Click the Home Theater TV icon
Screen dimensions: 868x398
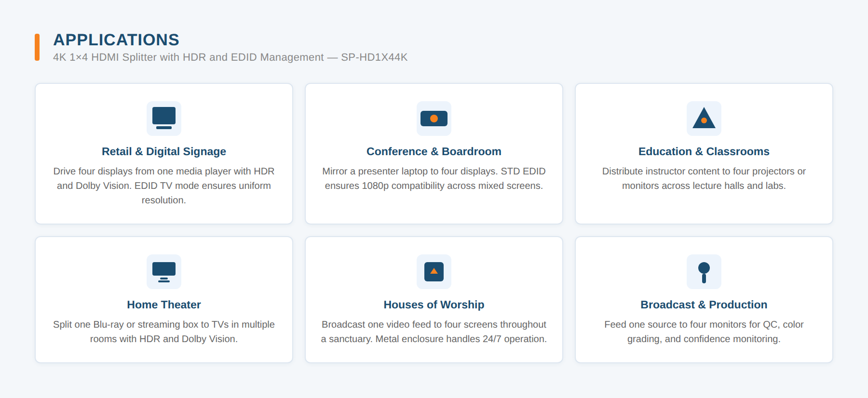tap(164, 272)
